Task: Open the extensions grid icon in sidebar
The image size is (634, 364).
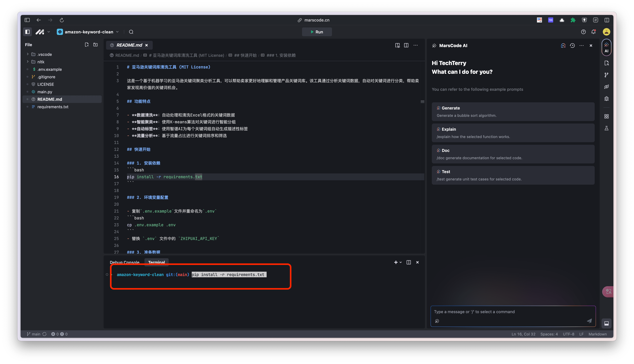Action: pos(607,116)
